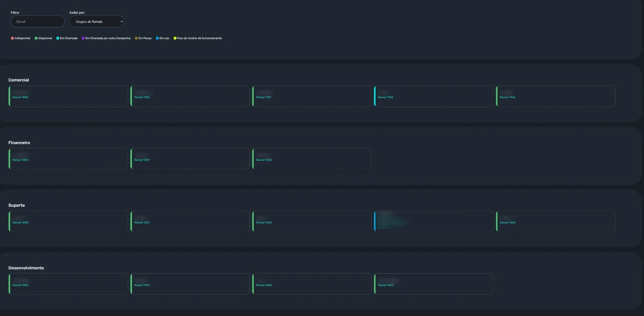Open the Ramal 1302 extension card
Image resolution: width=644 pixels, height=316 pixels.
tap(312, 159)
